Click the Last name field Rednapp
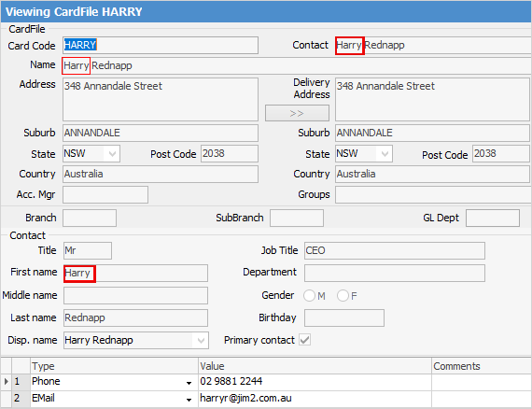532x409 pixels. [135, 318]
